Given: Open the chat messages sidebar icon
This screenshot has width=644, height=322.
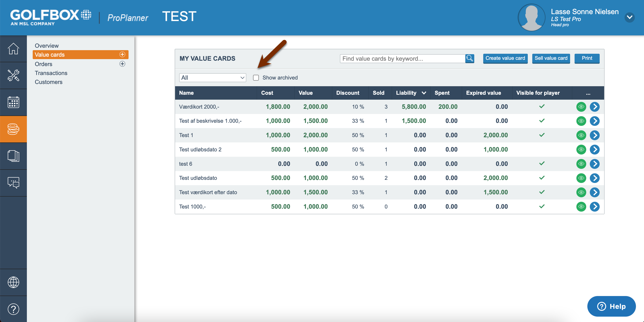Looking at the screenshot, I should (13, 183).
